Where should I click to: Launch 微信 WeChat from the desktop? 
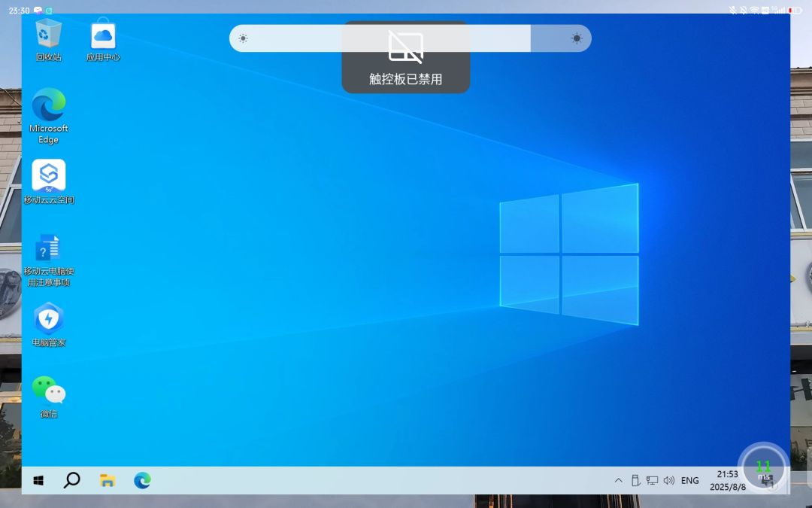tap(49, 397)
